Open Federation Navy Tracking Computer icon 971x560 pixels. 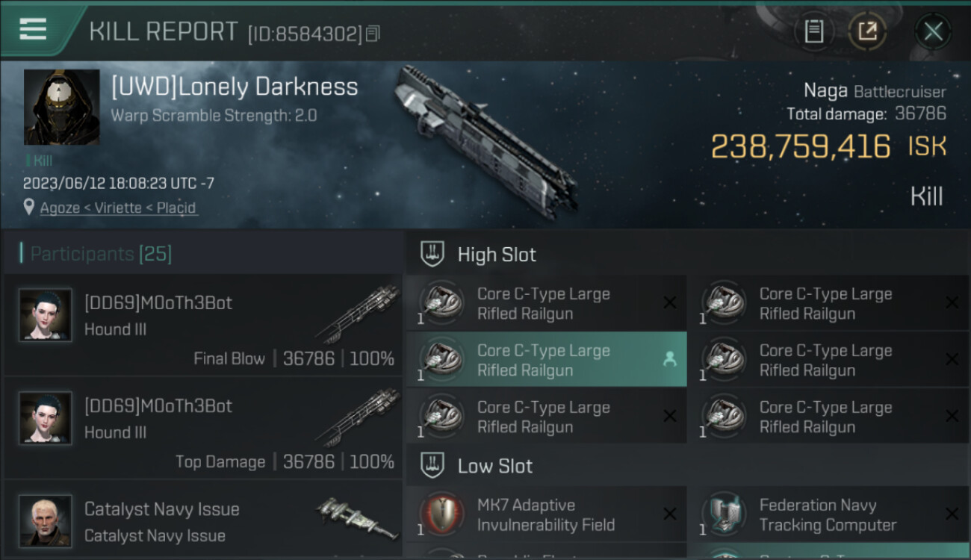pos(724,514)
